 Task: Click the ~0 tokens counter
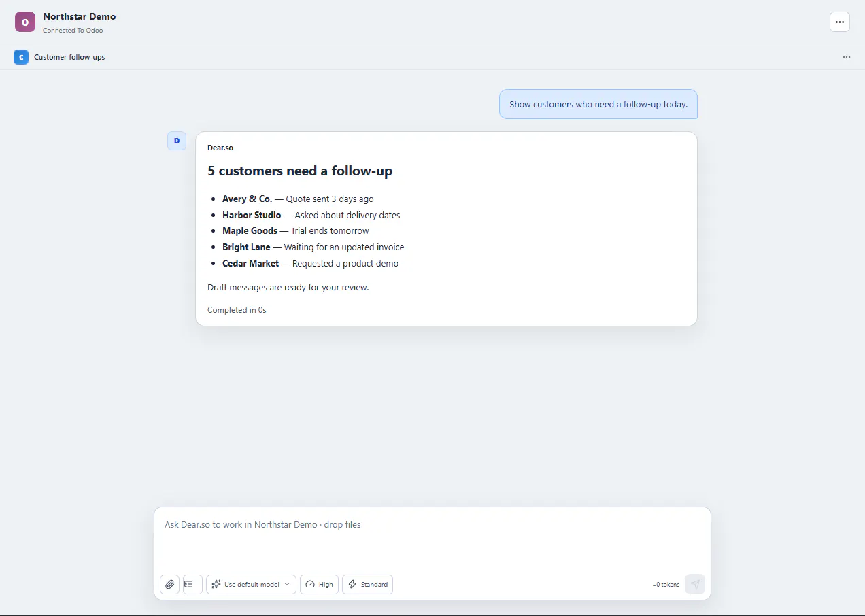pyautogui.click(x=666, y=585)
